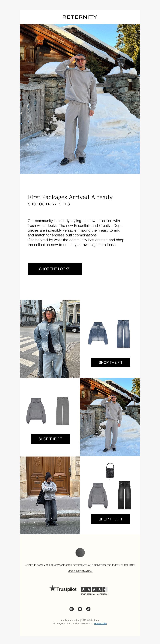Click the Trustpilot star logo
Image resolution: width=160 pixels, height=644 pixels.
[x=63, y=589]
